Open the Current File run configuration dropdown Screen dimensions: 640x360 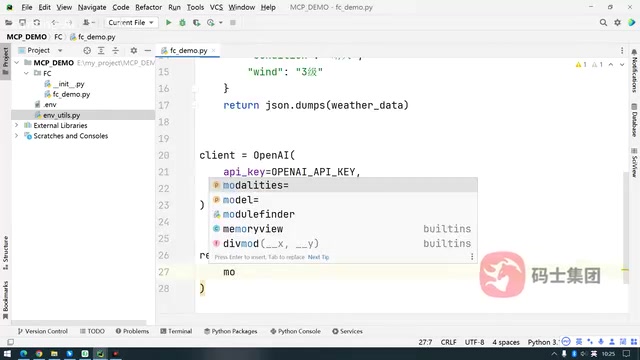point(131,22)
